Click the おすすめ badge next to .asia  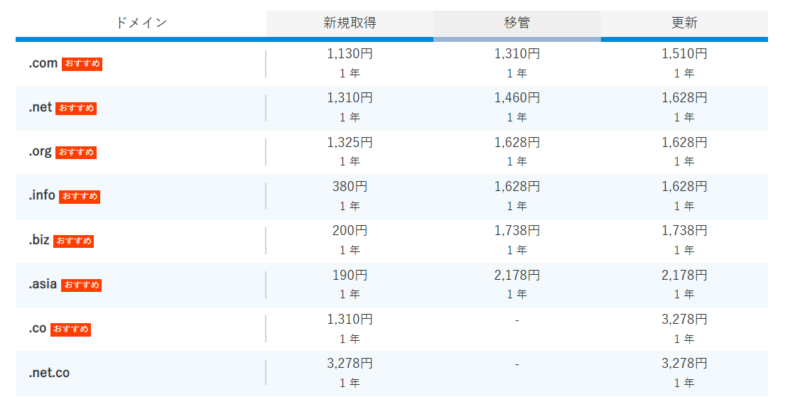pos(81,285)
